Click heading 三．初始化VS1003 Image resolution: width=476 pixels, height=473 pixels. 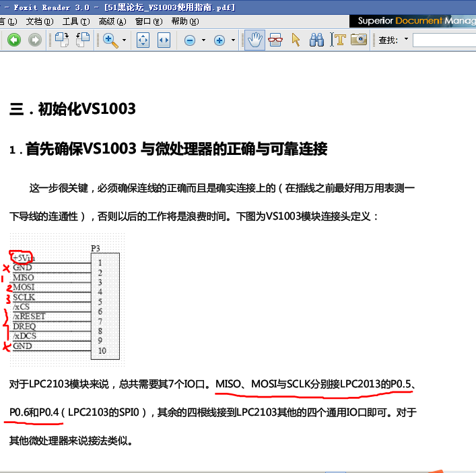tap(72, 108)
